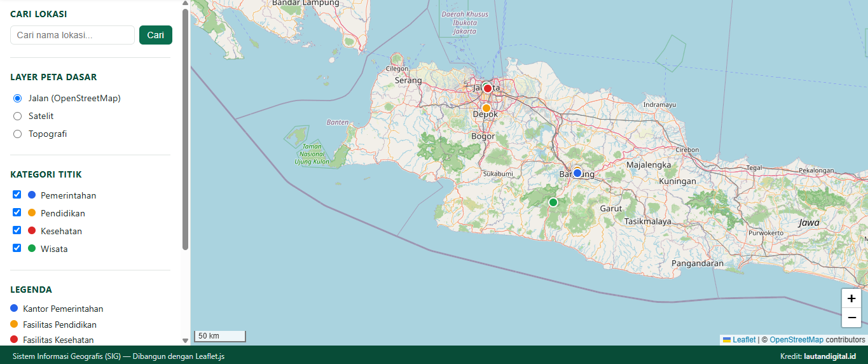Viewport: 868px width, 364px height.
Task: Click the Cirebon label on the map
Action: [x=687, y=150]
